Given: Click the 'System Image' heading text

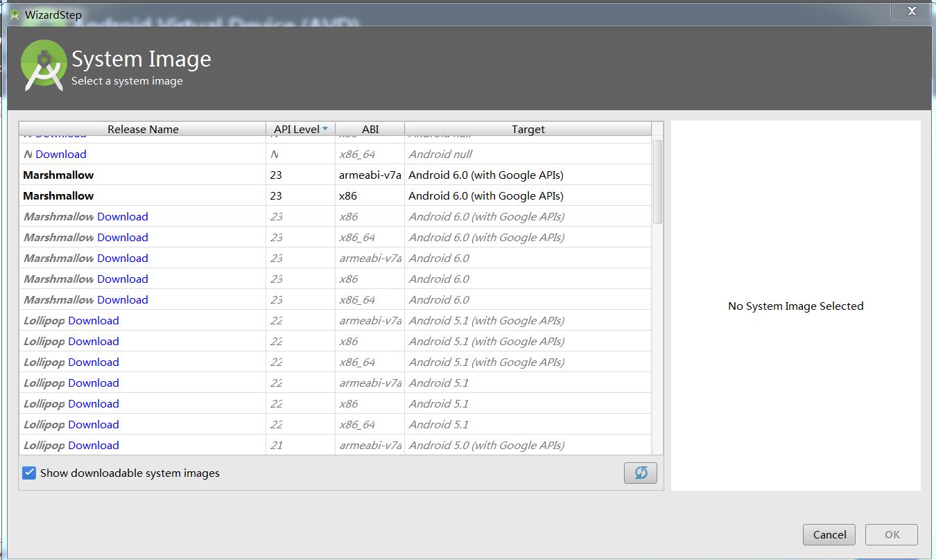Looking at the screenshot, I should [x=141, y=59].
